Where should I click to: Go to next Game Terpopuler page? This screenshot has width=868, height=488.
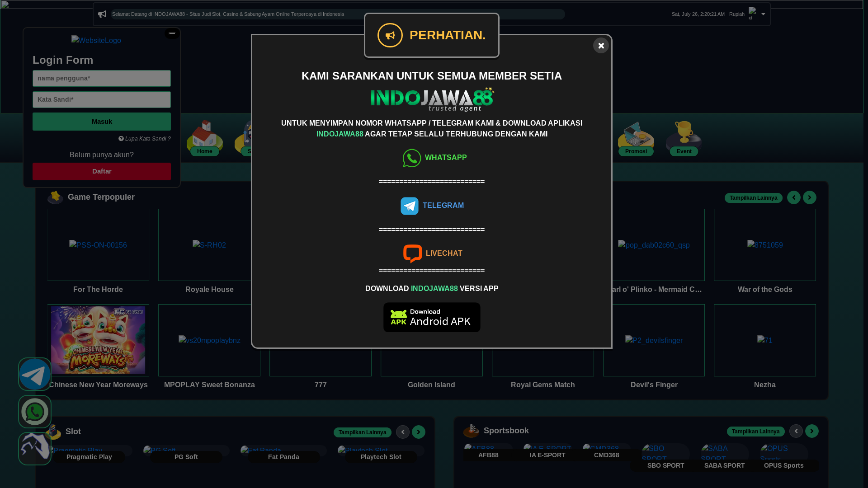pos(810,197)
